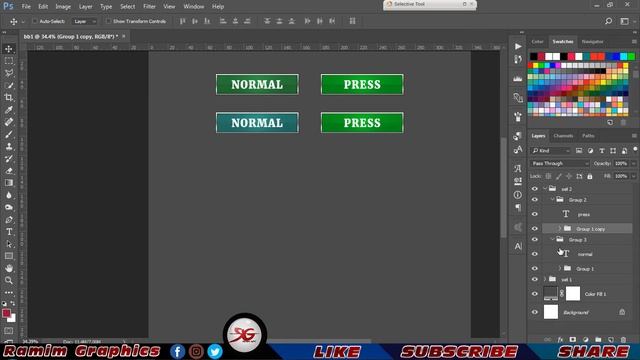640x360 pixels.
Task: Hide the press text layer
Action: click(x=535, y=214)
